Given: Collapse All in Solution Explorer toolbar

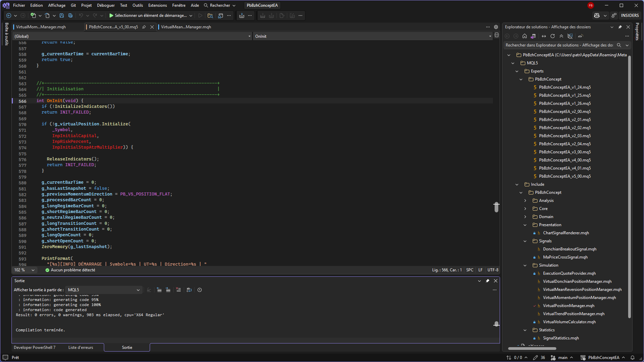Looking at the screenshot, I should (x=561, y=36).
